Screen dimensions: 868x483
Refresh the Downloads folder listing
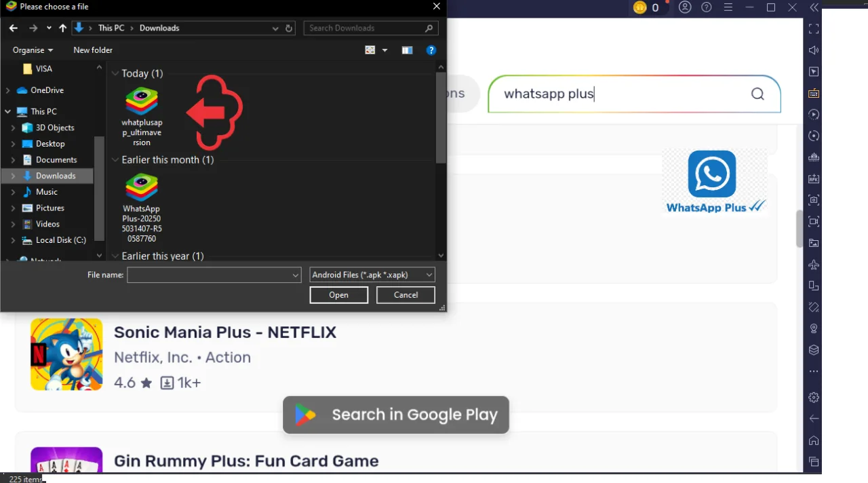(x=290, y=28)
